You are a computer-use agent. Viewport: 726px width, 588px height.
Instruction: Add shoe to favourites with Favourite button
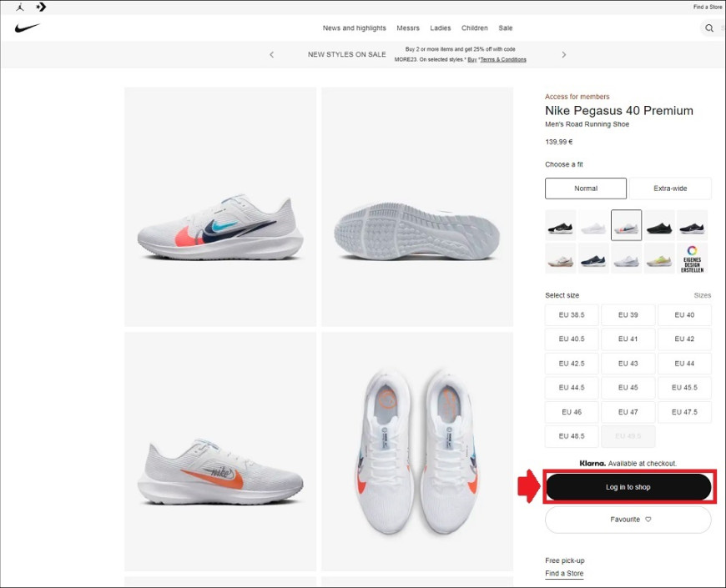pos(628,520)
